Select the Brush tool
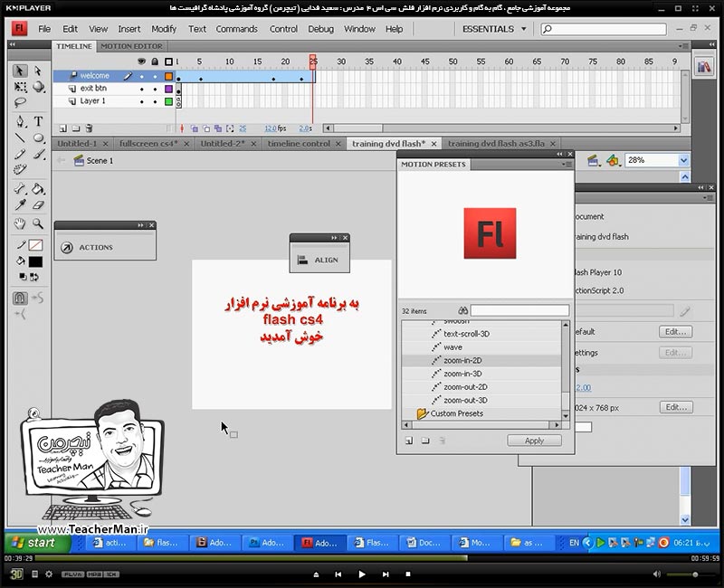Screen dimensions: 724x588 tap(39, 154)
